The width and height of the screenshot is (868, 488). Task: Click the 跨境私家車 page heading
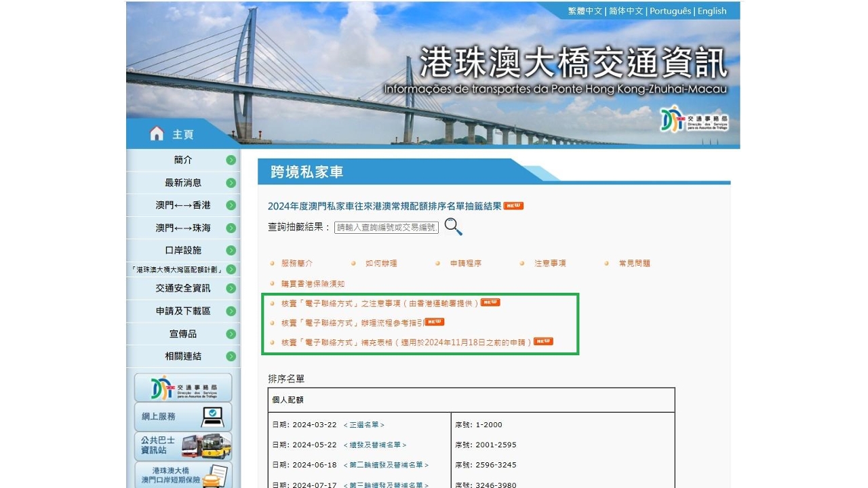coord(307,172)
